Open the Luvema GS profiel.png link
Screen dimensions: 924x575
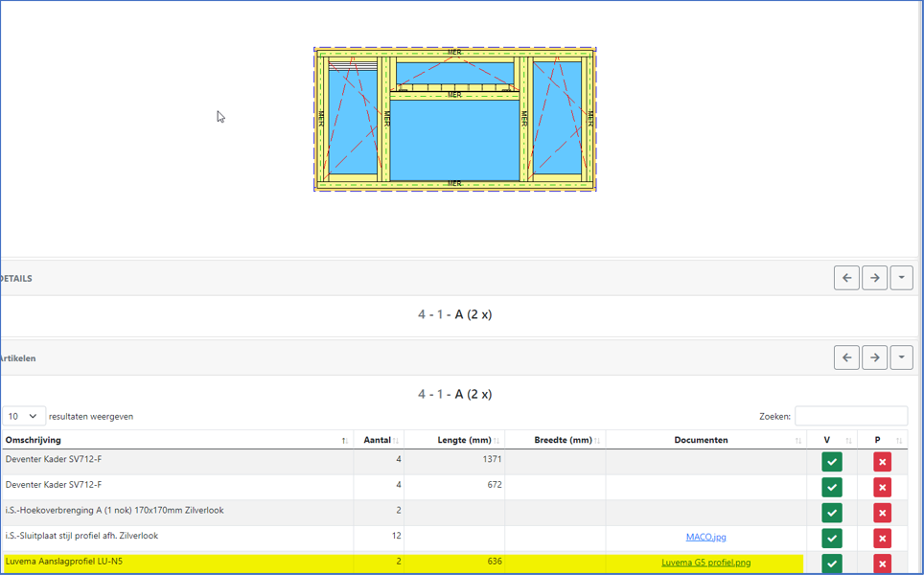click(705, 563)
